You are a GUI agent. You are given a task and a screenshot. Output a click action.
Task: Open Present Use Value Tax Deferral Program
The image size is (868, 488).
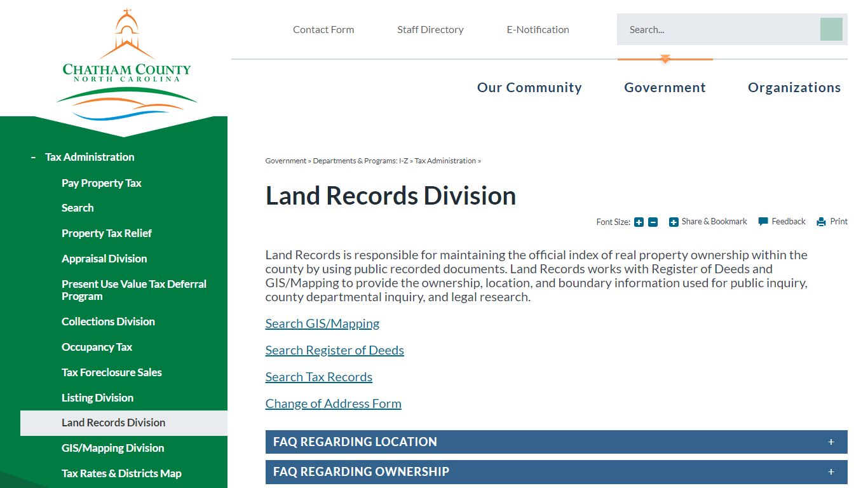click(x=134, y=290)
